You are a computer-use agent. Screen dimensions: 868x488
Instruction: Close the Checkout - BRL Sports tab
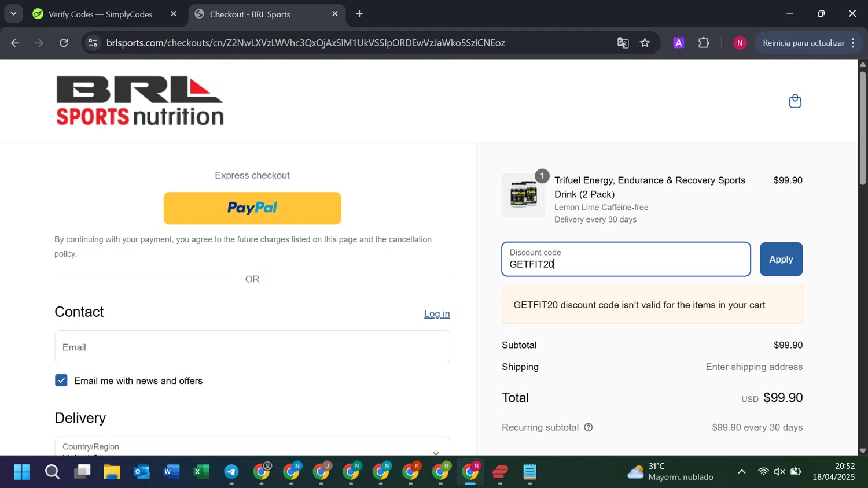pos(335,14)
